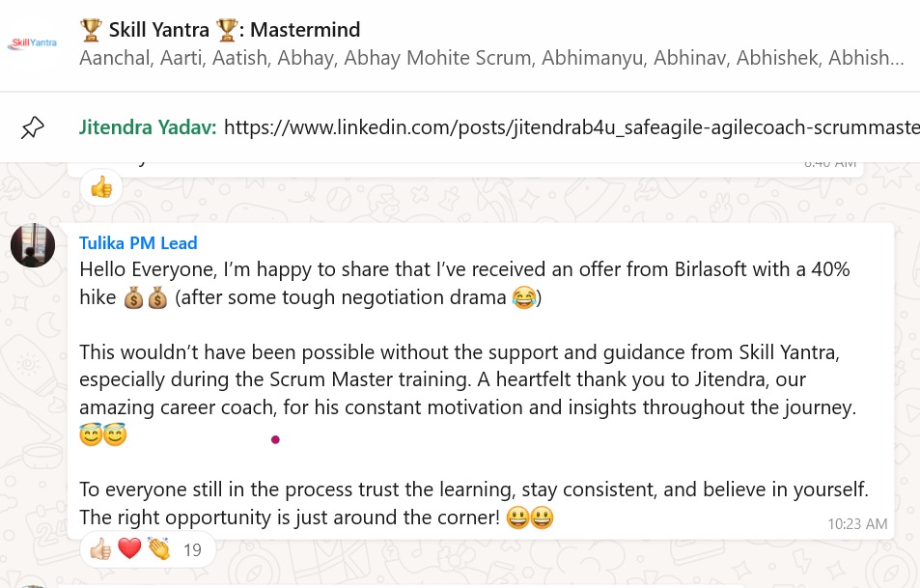Click the halo smiley emojis in the message

coord(102,436)
